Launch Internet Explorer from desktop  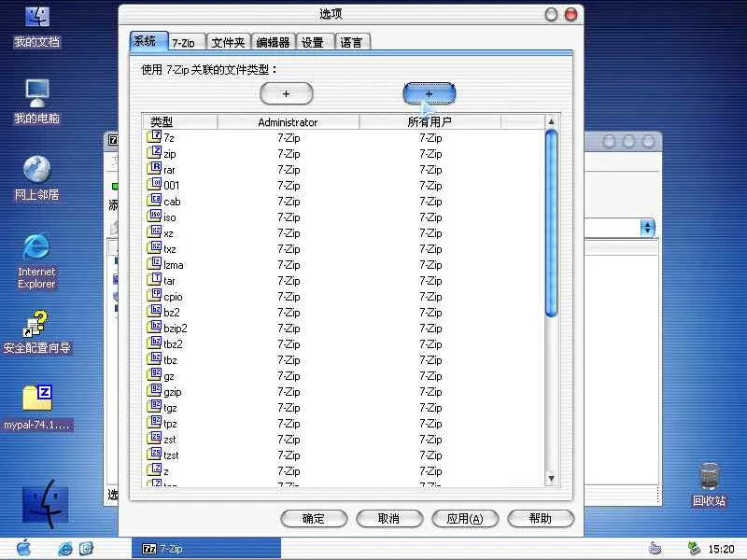point(36,261)
